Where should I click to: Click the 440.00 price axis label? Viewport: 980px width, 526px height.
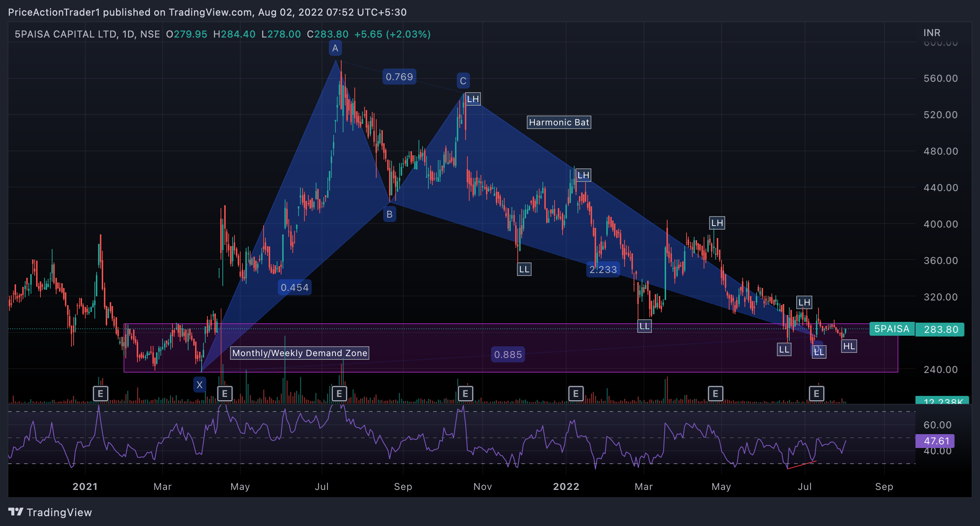[x=941, y=187]
